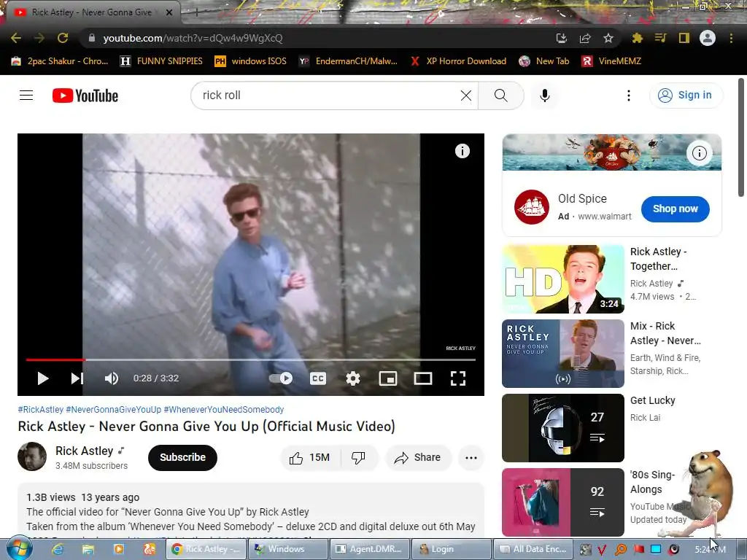Subscribe to Rick Astley channel
The image size is (747, 560).
(182, 457)
